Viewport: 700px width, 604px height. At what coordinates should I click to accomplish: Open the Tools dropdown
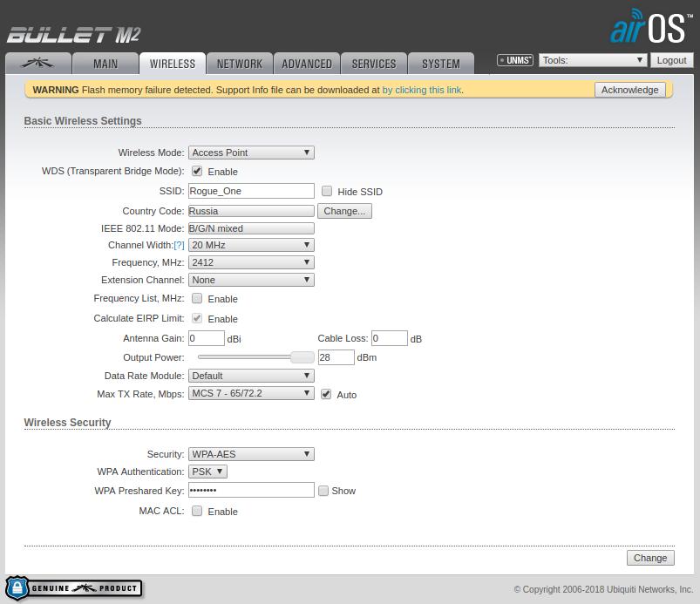tap(593, 60)
